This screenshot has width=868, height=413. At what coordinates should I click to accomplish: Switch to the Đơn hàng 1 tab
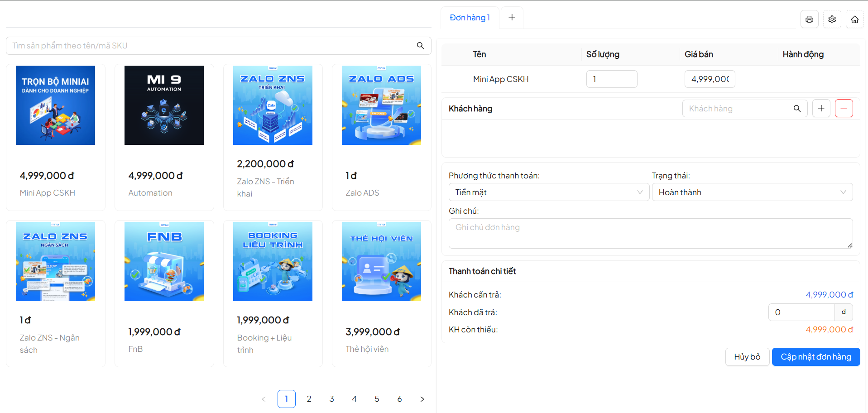tap(470, 18)
